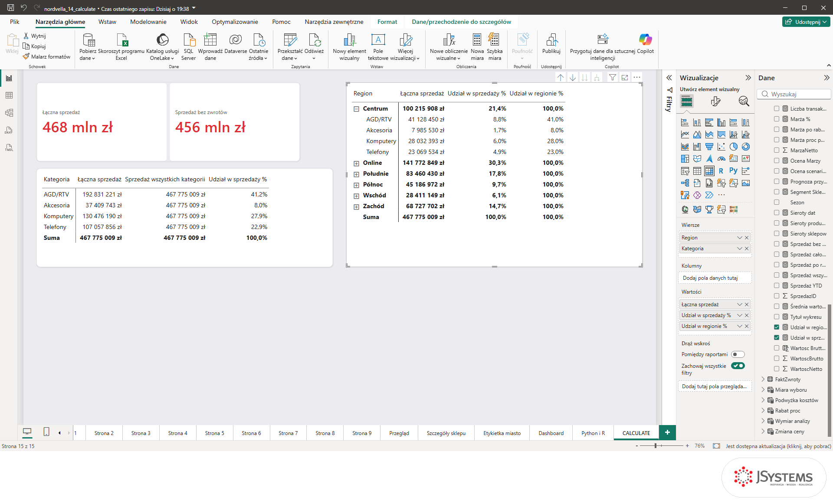
Task: Select the Python visual icon
Action: [x=733, y=171]
